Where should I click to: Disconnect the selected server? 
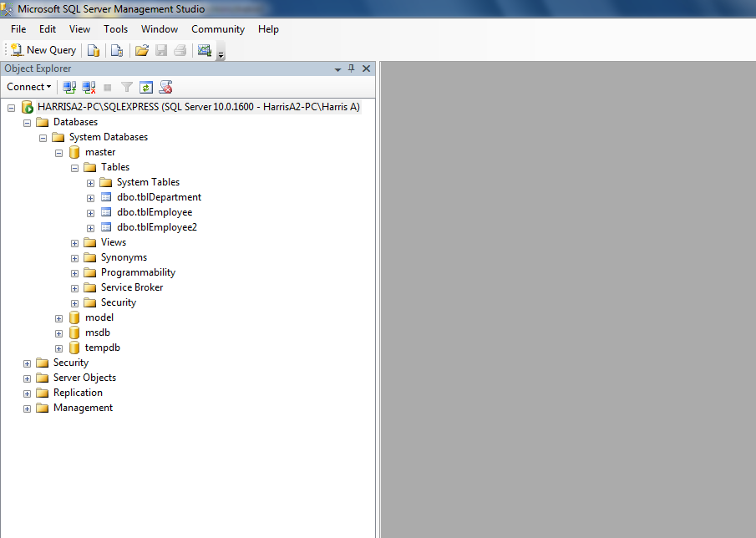point(89,87)
